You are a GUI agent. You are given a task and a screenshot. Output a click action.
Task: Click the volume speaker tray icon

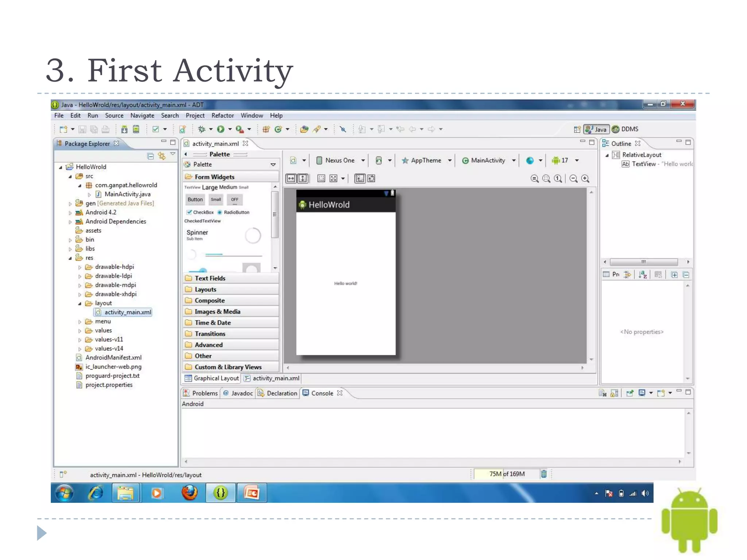[x=645, y=493]
